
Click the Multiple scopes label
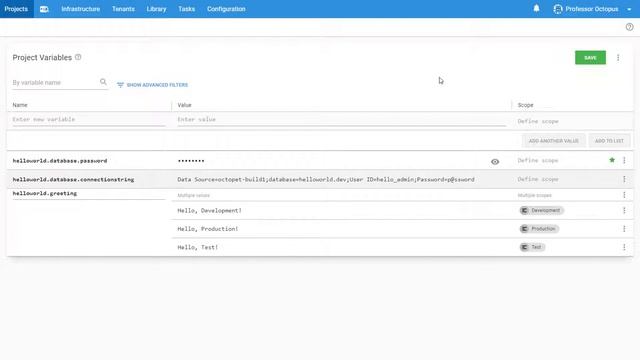[534, 196]
